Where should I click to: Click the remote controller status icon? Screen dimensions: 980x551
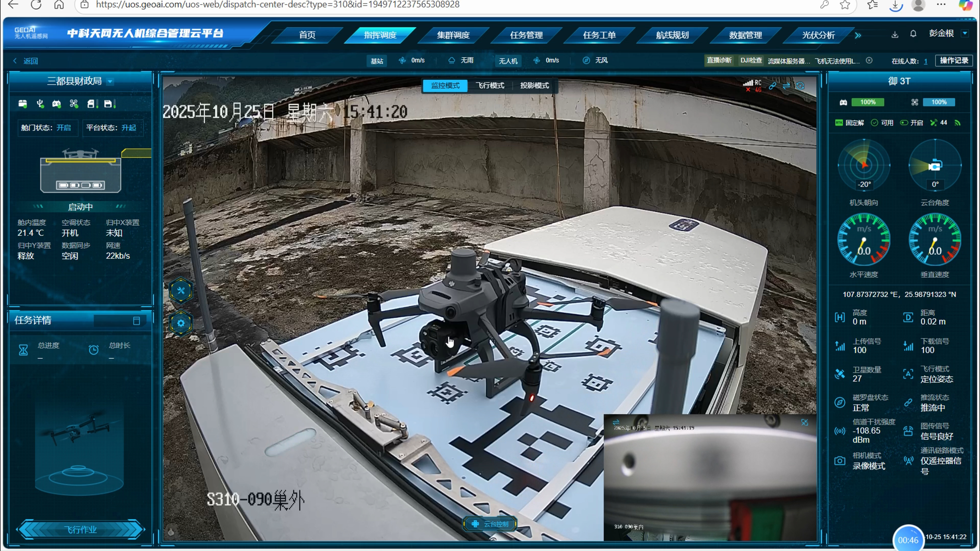(57, 104)
